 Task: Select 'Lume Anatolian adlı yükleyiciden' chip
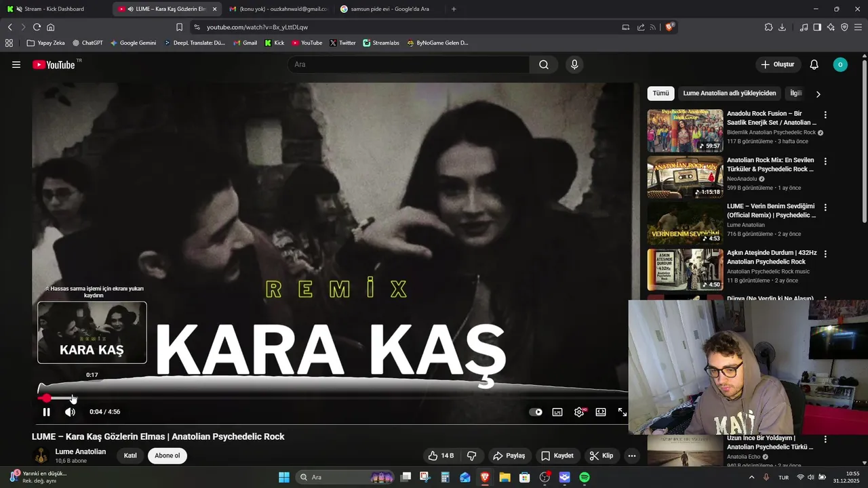(x=730, y=94)
